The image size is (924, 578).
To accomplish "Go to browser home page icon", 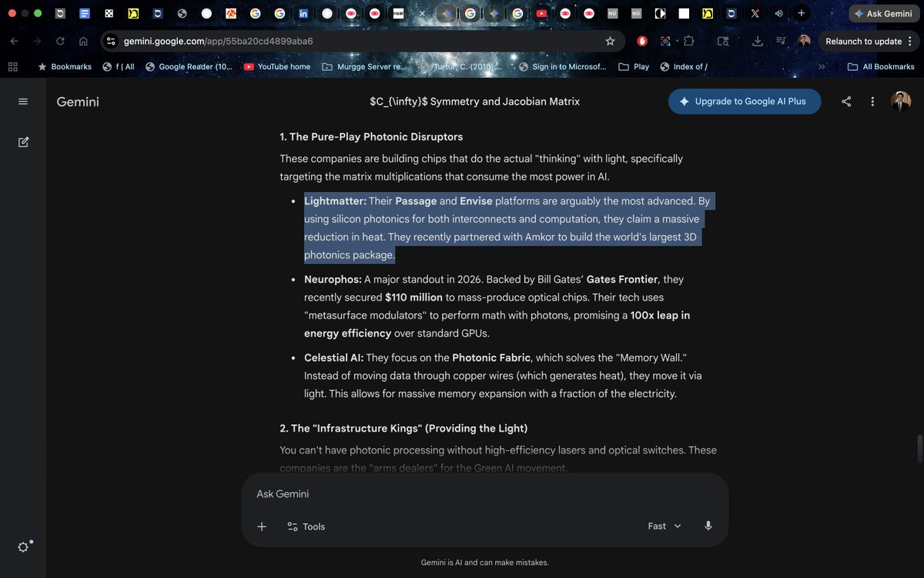I will pos(83,41).
